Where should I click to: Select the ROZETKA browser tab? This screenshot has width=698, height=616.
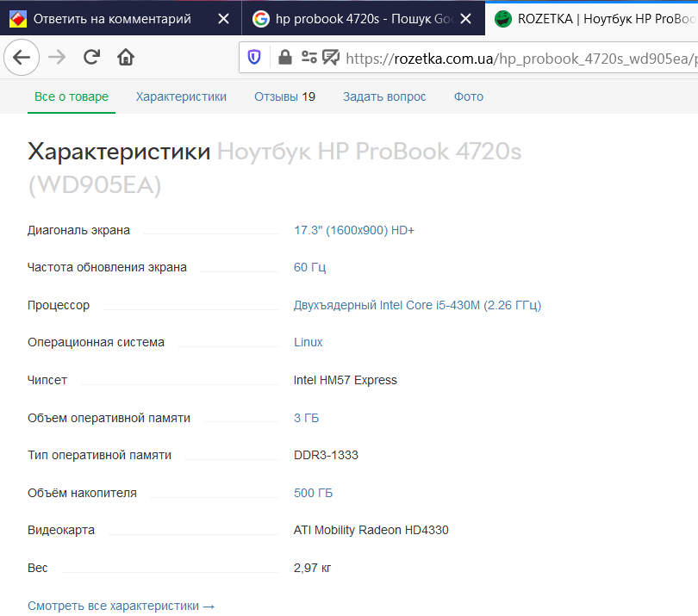point(592,18)
